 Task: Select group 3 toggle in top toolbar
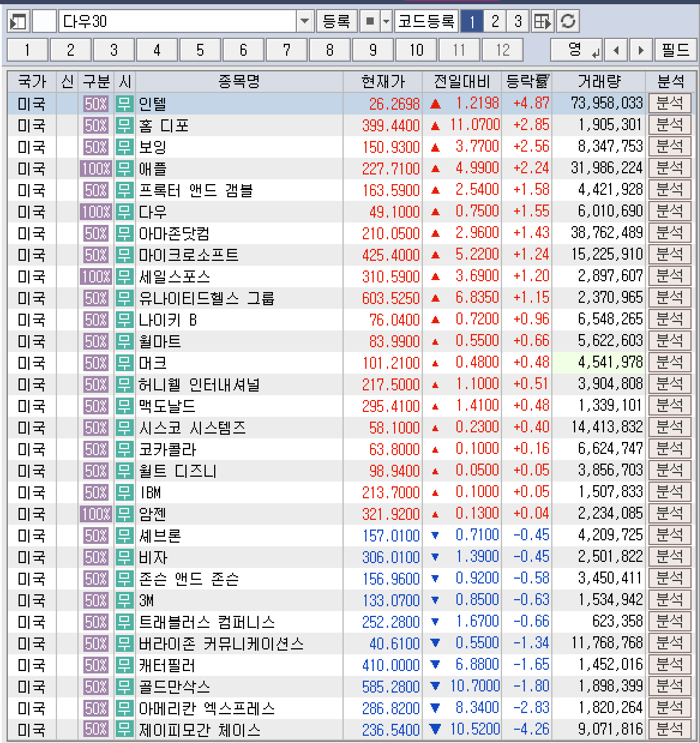pos(518,22)
